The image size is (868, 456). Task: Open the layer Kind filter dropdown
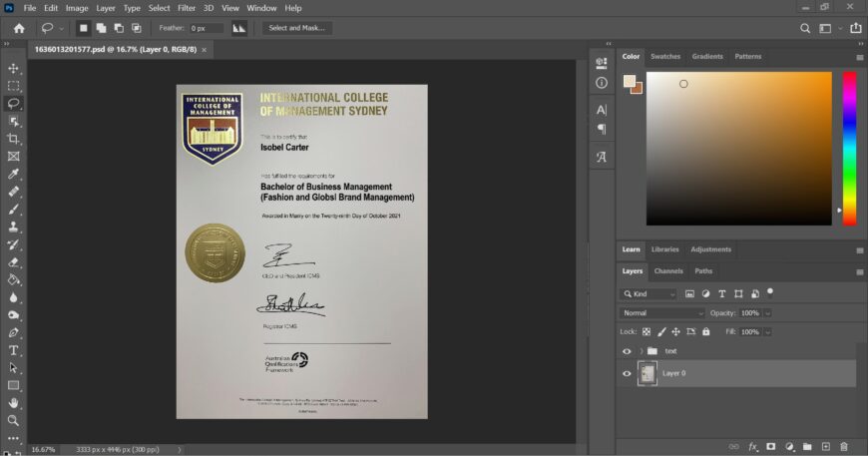point(649,294)
